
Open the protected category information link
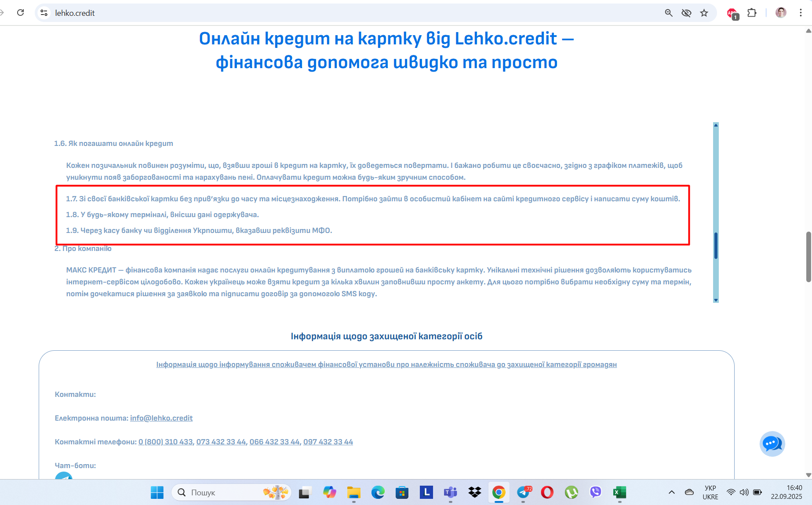(x=386, y=364)
